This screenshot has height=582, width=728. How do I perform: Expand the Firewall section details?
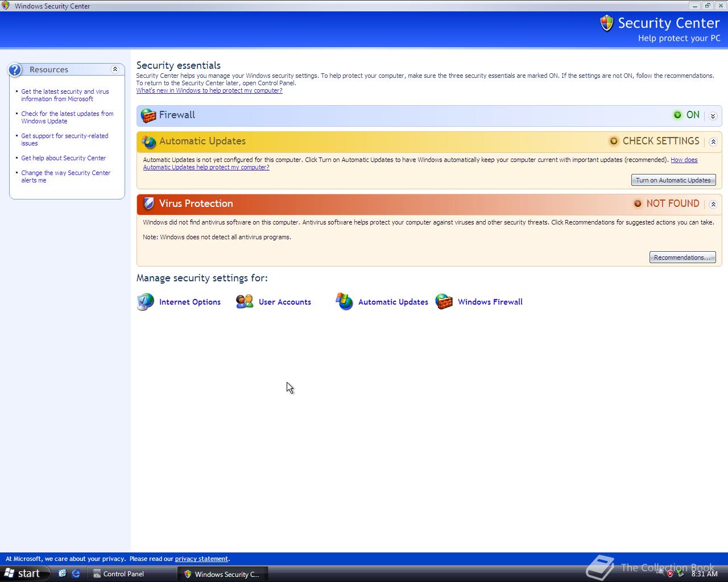713,116
